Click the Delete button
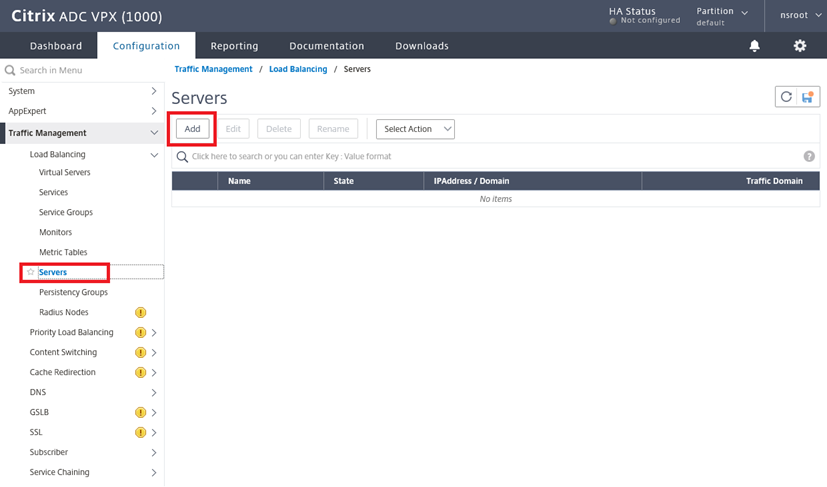Image resolution: width=827 pixels, height=487 pixels. (279, 129)
